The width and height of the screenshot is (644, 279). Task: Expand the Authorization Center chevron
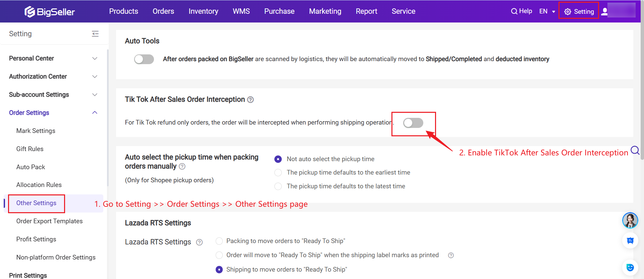[95, 77]
